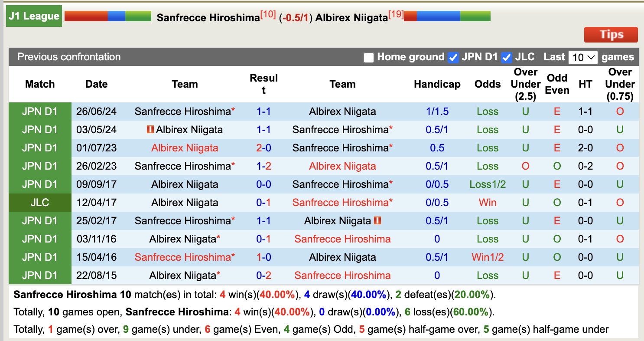Click the red card icon in the 25/02/17 row

[x=377, y=221]
